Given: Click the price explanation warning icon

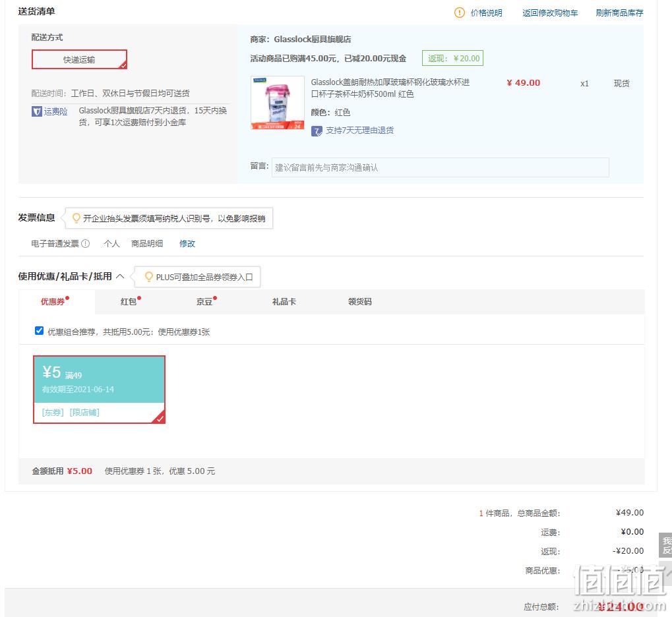Looking at the screenshot, I should click(459, 13).
